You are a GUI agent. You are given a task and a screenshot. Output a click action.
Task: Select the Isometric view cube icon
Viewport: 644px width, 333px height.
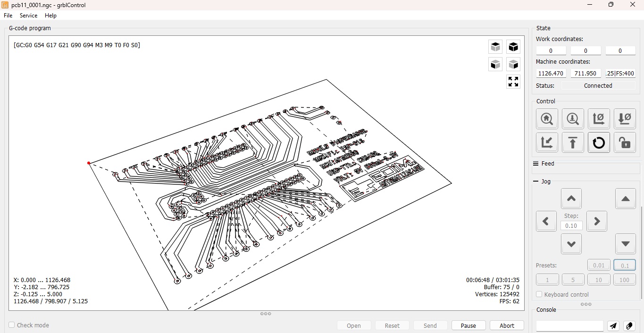(x=513, y=47)
